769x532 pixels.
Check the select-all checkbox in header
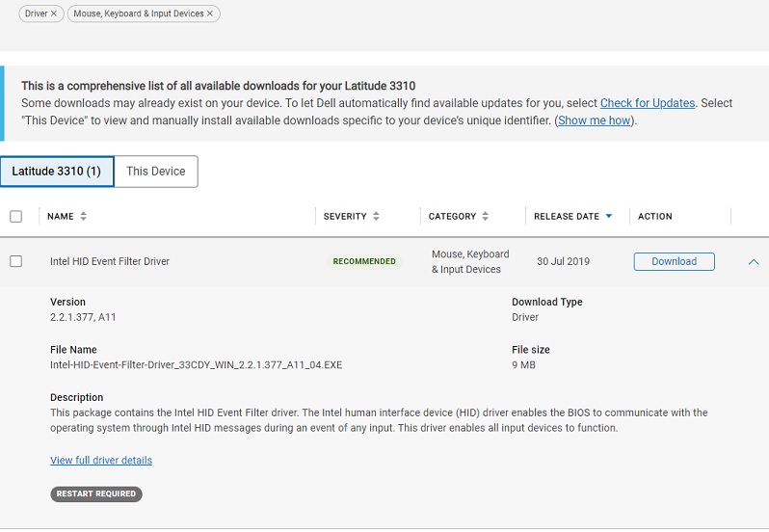(15, 217)
